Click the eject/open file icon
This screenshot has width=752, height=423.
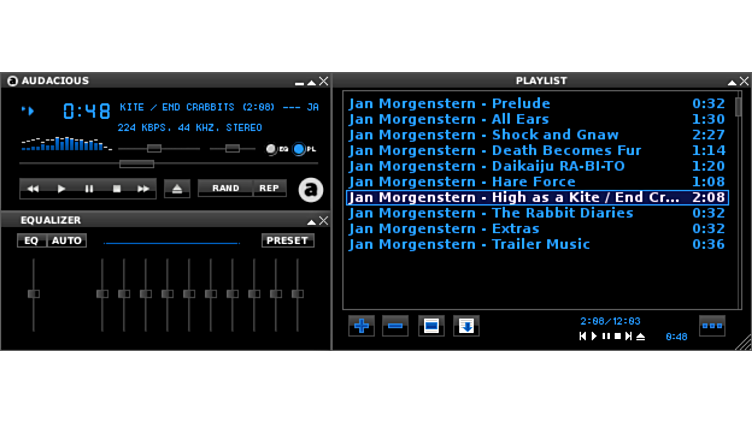click(x=177, y=188)
